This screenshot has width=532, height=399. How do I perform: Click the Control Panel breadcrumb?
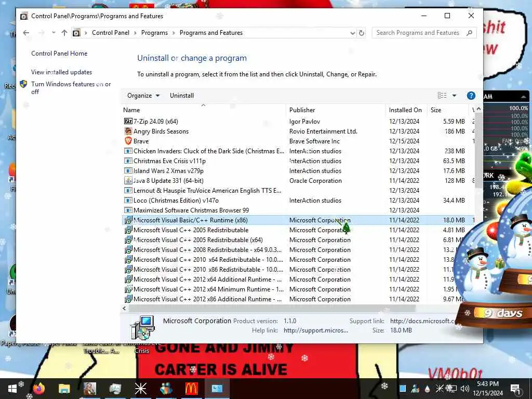[111, 33]
